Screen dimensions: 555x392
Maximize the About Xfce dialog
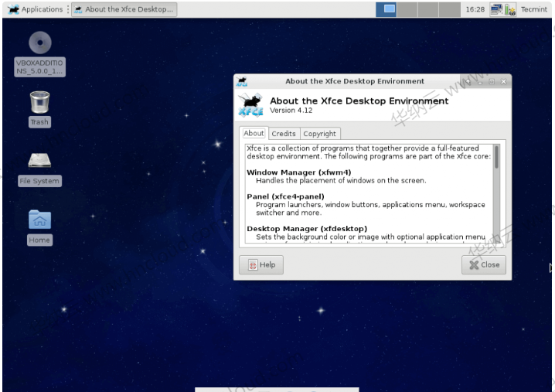click(492, 82)
